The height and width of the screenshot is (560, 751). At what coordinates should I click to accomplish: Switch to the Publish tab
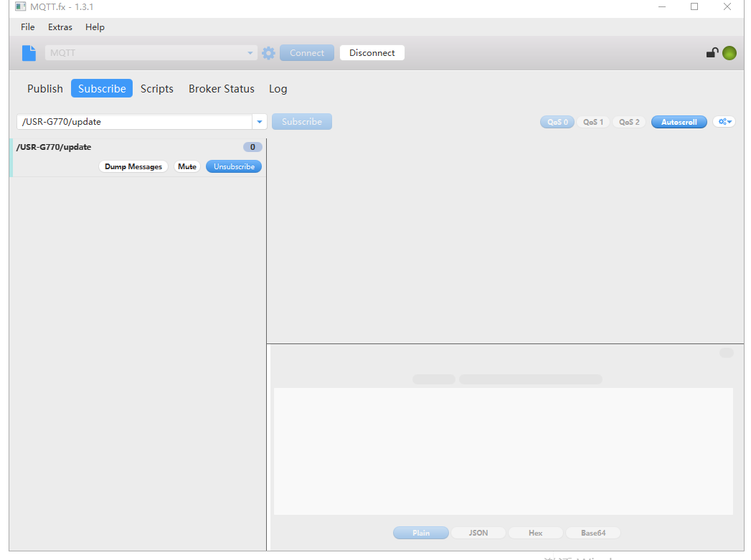[45, 88]
